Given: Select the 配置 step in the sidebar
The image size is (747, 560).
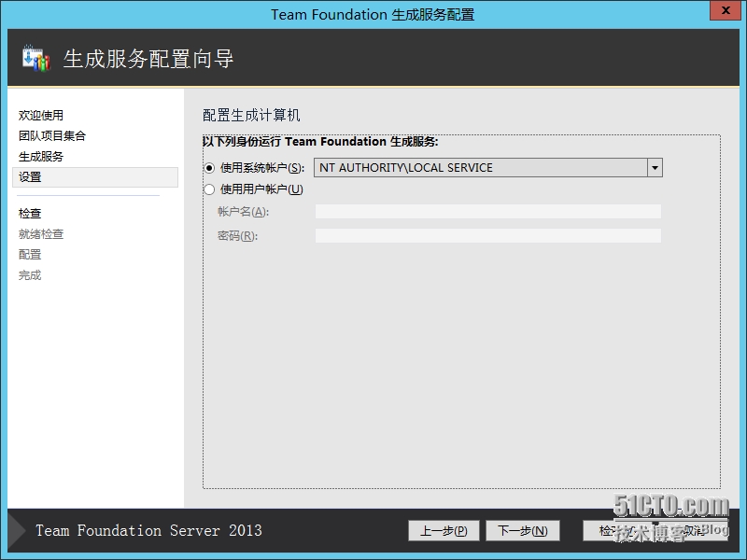Looking at the screenshot, I should tap(30, 254).
